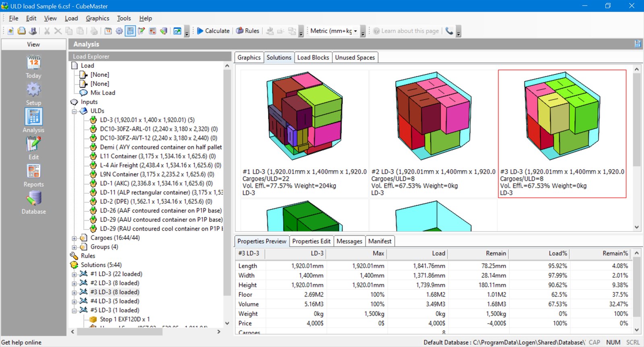Click the Edit notepad icon in the toolbar
The height and width of the screenshot is (347, 644).
pyautogui.click(x=141, y=31)
